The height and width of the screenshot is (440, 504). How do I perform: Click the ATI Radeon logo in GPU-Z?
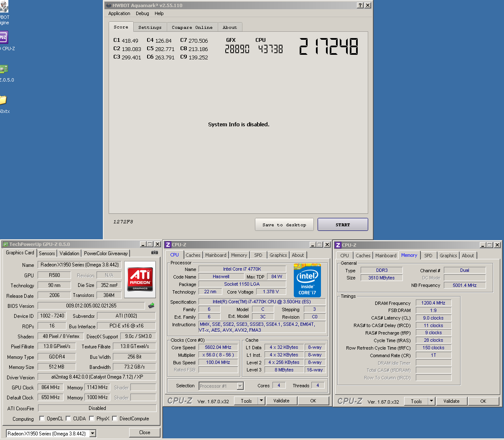click(140, 279)
